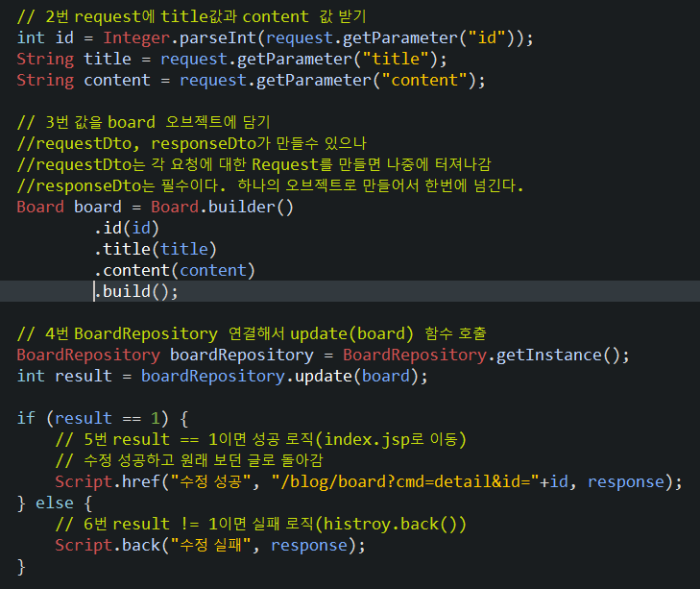Click 'Integer' in the int id line
The height and width of the screenshot is (589, 700).
(x=136, y=38)
